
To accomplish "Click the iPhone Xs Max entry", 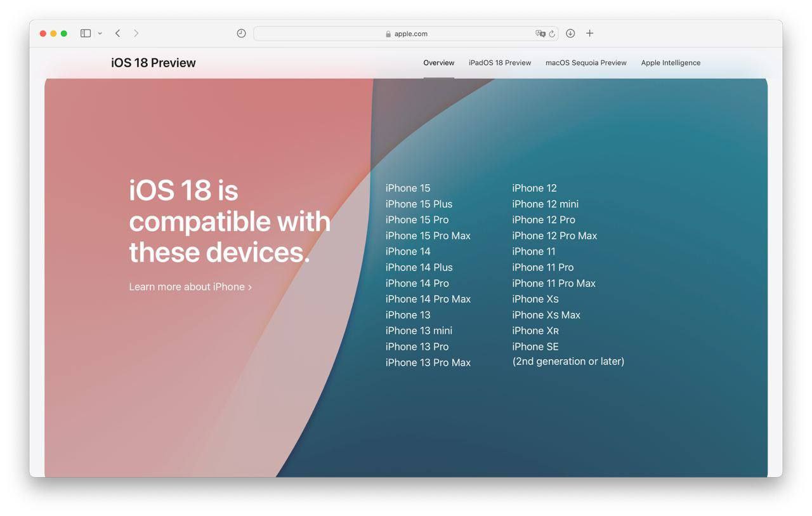I will pyautogui.click(x=546, y=315).
